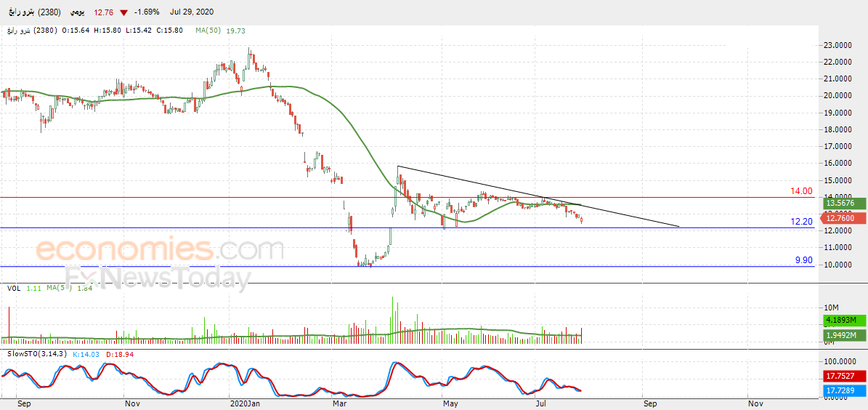The width and height of the screenshot is (868, 410).
Task: Click the last price 12.76 in header
Action: point(102,12)
